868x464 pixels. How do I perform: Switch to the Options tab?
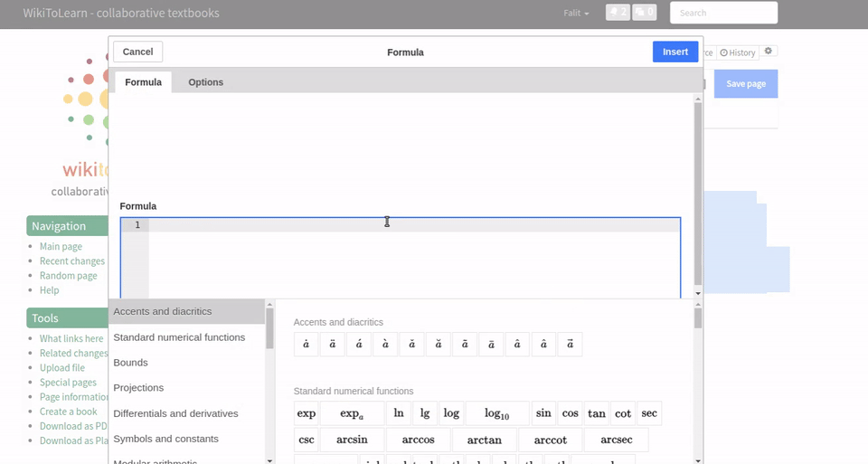click(x=205, y=82)
